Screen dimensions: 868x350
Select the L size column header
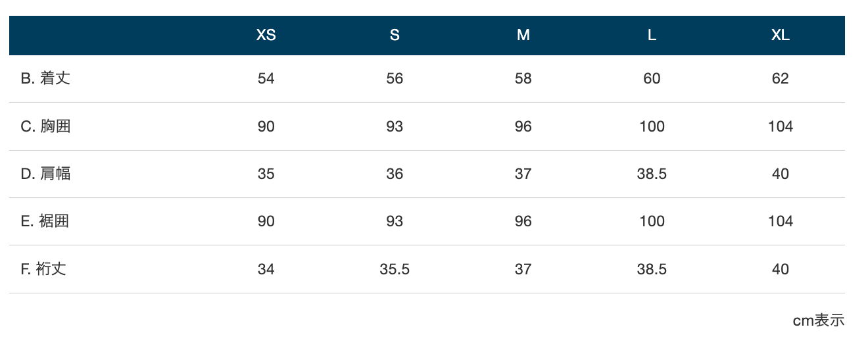(652, 36)
